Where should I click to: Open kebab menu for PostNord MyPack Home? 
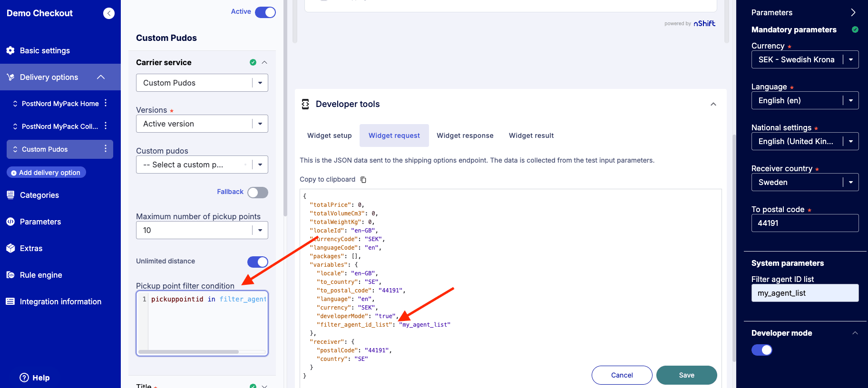(x=106, y=103)
